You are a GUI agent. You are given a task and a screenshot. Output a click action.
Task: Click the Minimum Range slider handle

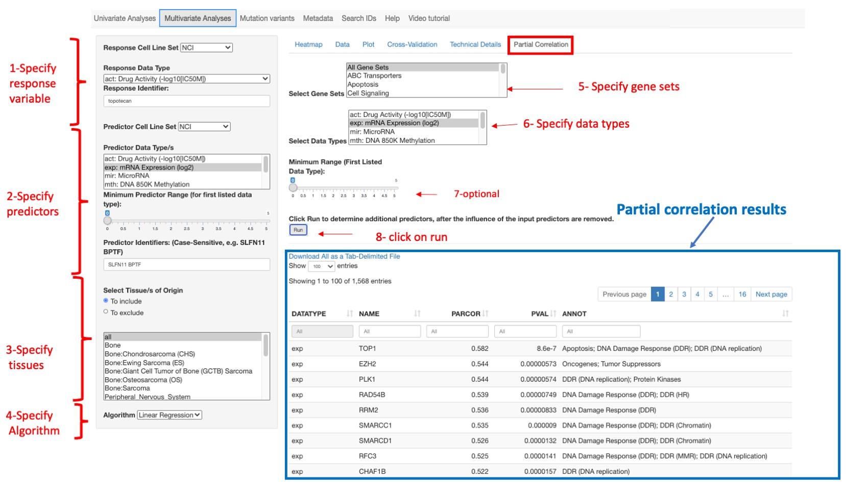click(293, 187)
